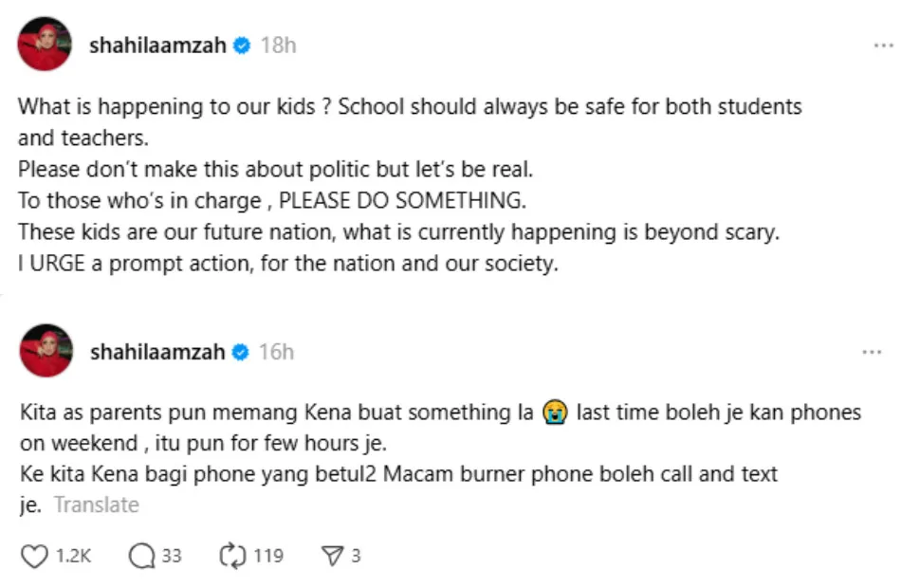901x588 pixels.
Task: View the 33 replies count
Action: pos(171,556)
